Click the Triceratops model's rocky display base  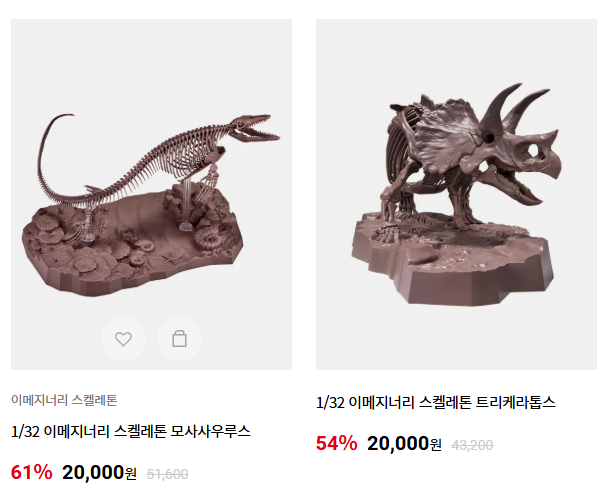point(452,260)
